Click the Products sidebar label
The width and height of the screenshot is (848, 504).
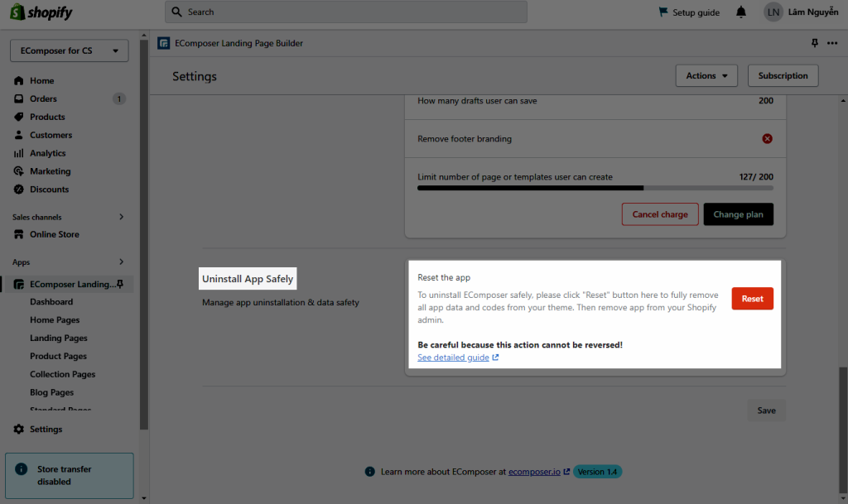[47, 117]
